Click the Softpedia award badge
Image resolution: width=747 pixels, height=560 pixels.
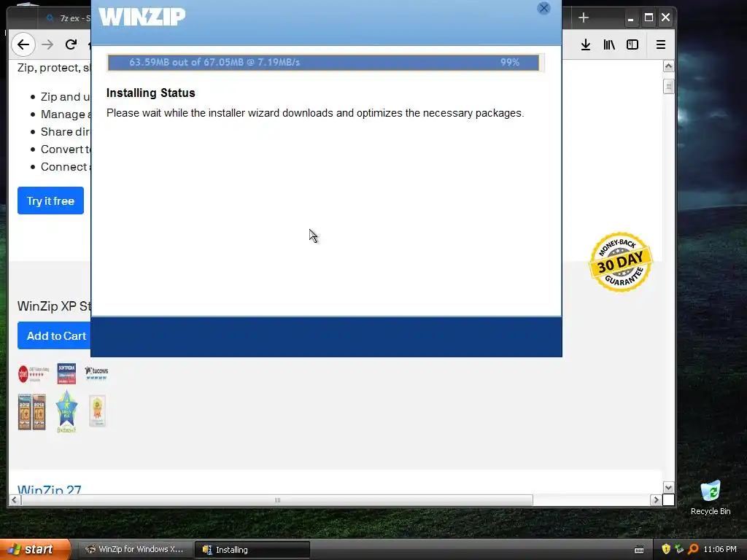66,373
